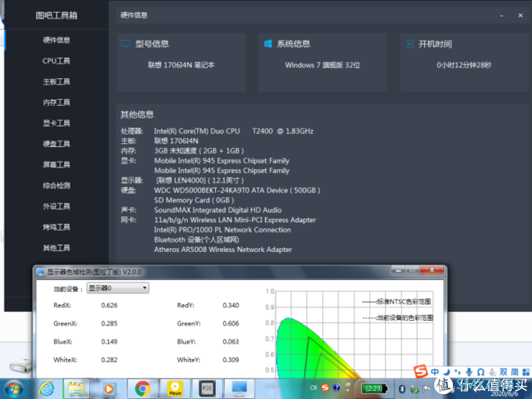The height and width of the screenshot is (399, 532).
Task: Click WhiteY value 0.309
Action: point(231,360)
